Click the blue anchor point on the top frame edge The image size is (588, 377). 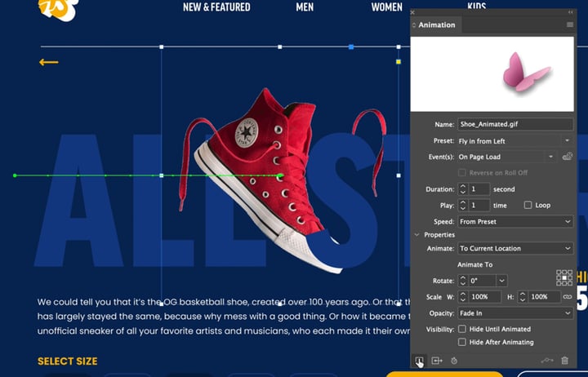pos(351,47)
